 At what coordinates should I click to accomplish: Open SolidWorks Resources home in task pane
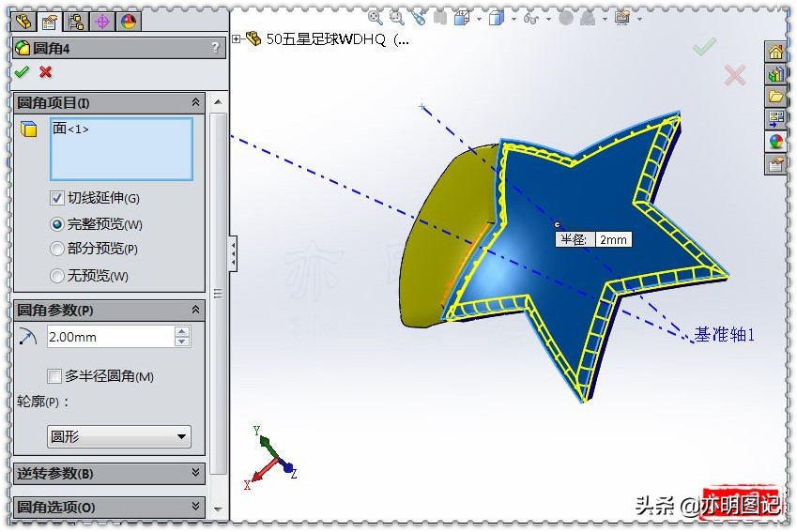tap(775, 52)
